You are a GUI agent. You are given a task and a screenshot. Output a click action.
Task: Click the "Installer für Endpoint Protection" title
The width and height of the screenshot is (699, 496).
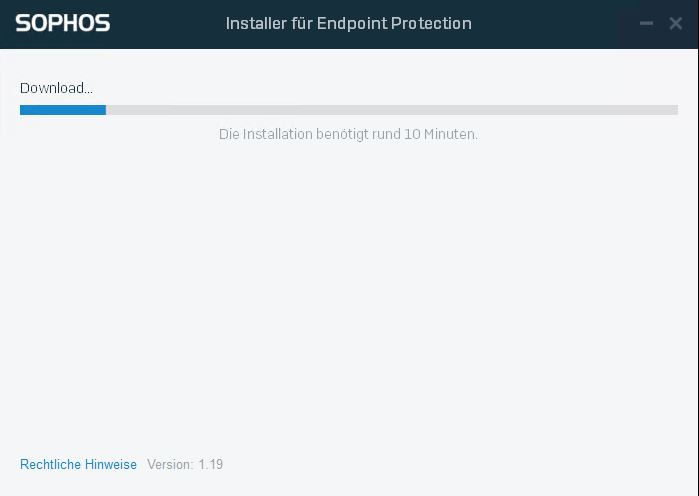pyautogui.click(x=348, y=23)
